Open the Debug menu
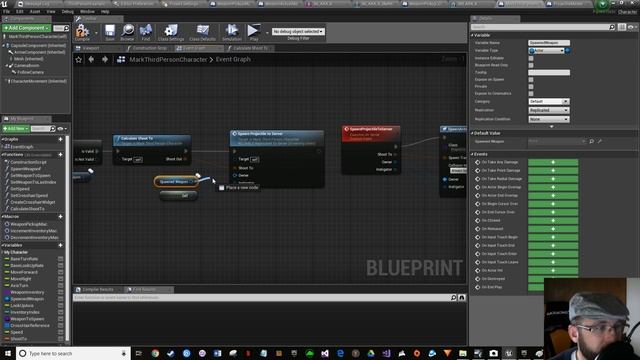Image resolution: width=640 pixels, height=360 pixels. point(67,11)
